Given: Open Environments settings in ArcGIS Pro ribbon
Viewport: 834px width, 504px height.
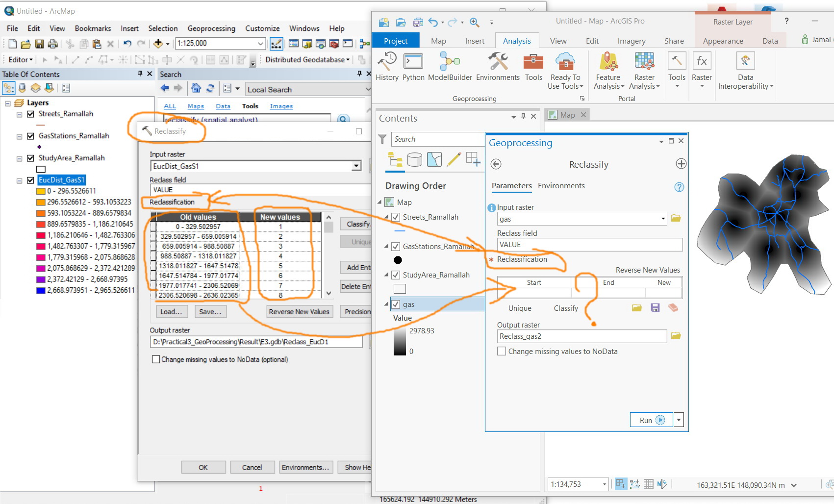Looking at the screenshot, I should click(498, 67).
